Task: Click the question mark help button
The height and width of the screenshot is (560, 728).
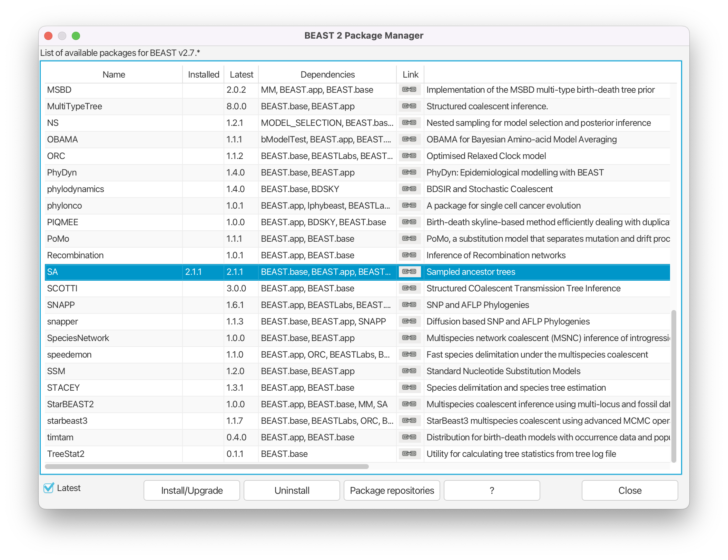Action: tap(492, 490)
